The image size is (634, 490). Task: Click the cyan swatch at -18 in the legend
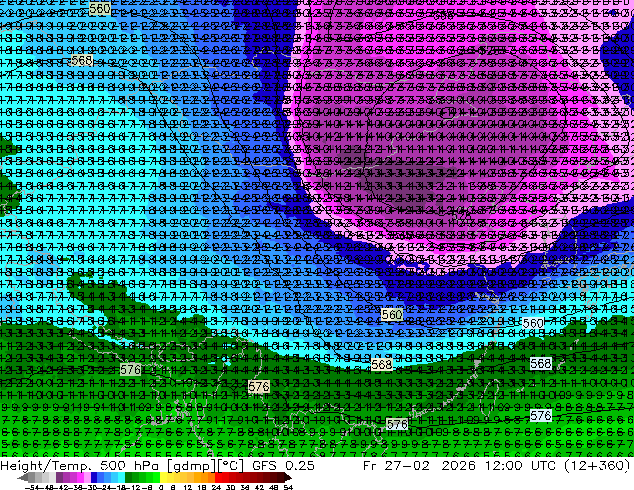pos(122,478)
